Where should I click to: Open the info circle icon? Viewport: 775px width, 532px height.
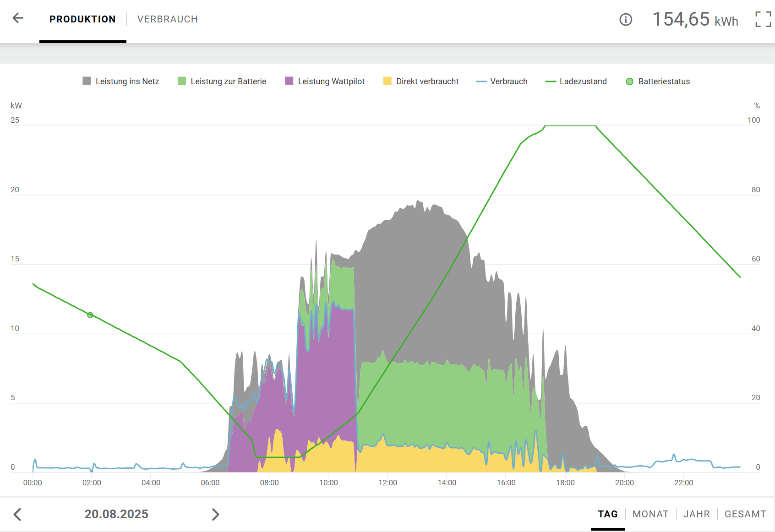click(x=626, y=19)
